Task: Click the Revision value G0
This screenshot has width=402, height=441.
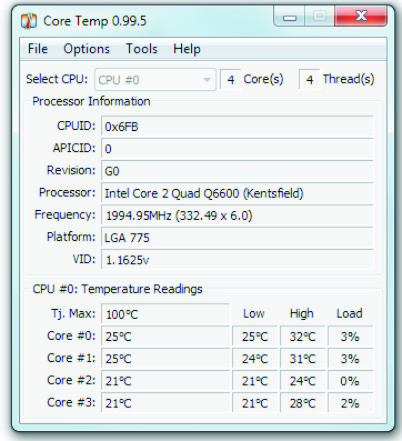Action: coord(237,171)
